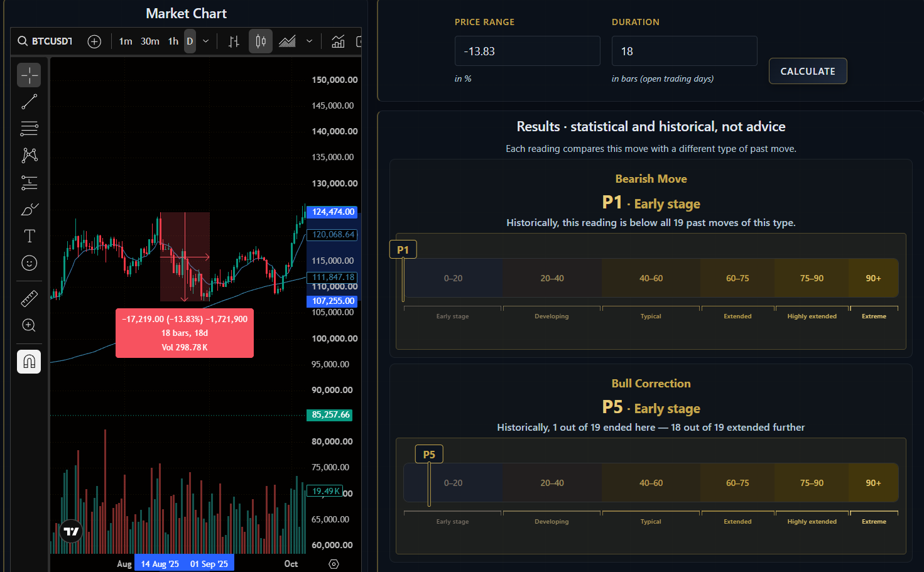Expand the chart style dropdown
Viewport: 924px width, 572px height.
pos(309,41)
